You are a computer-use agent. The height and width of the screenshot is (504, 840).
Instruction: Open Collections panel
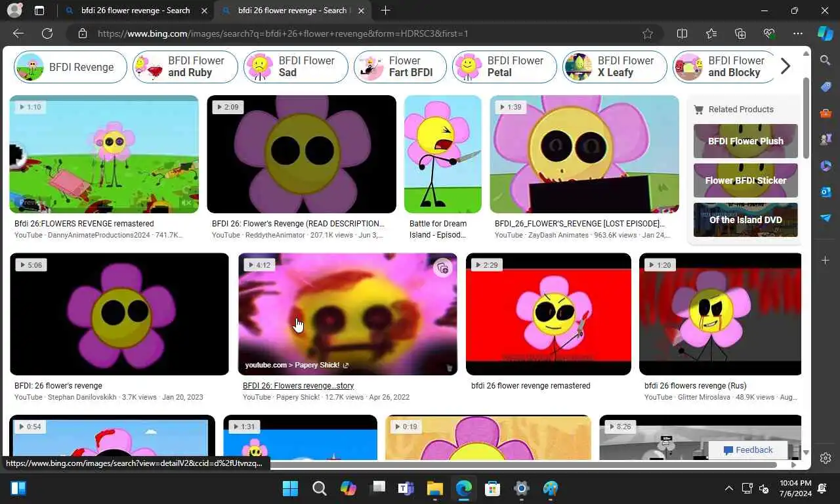(740, 33)
